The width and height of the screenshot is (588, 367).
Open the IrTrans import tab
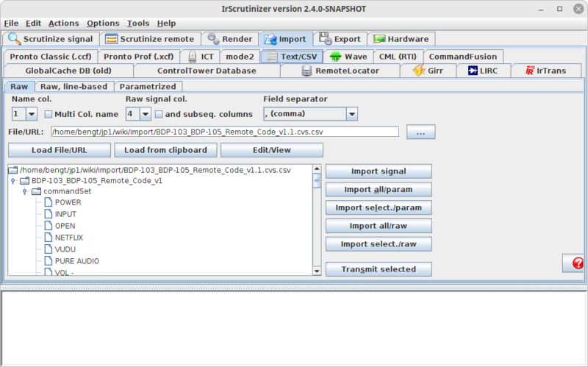546,71
